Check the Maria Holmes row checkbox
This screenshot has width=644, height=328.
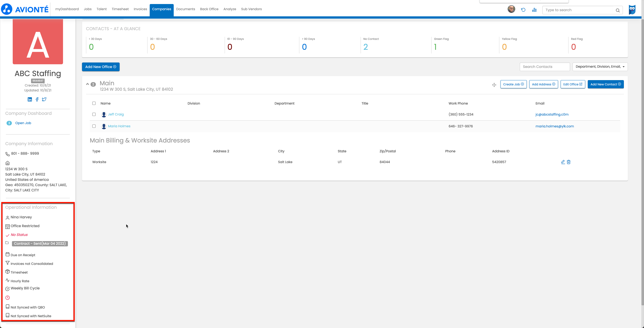click(x=94, y=126)
